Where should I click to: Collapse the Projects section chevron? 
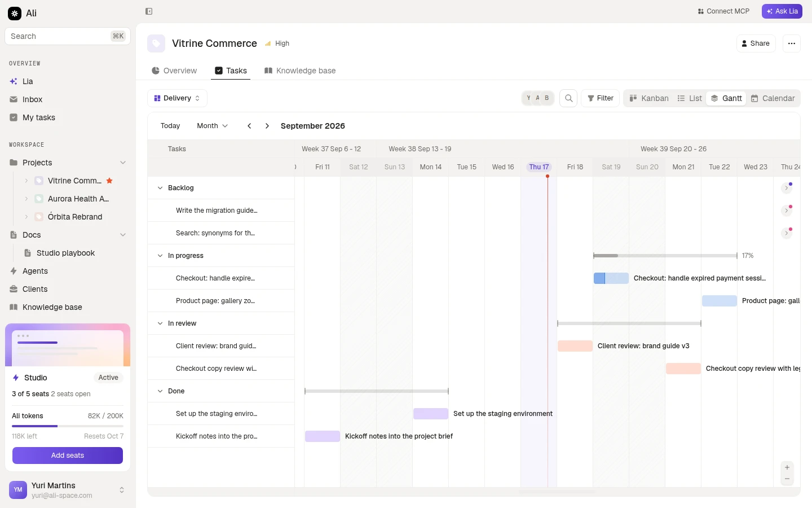123,163
